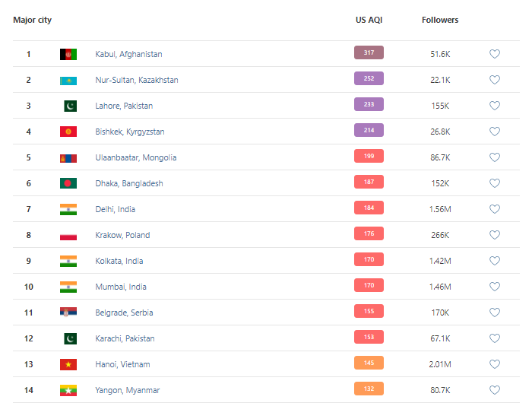Open the Ulaanbaatar, Mongolia link
Image resolution: width=532 pixels, height=403 pixels.
point(135,157)
